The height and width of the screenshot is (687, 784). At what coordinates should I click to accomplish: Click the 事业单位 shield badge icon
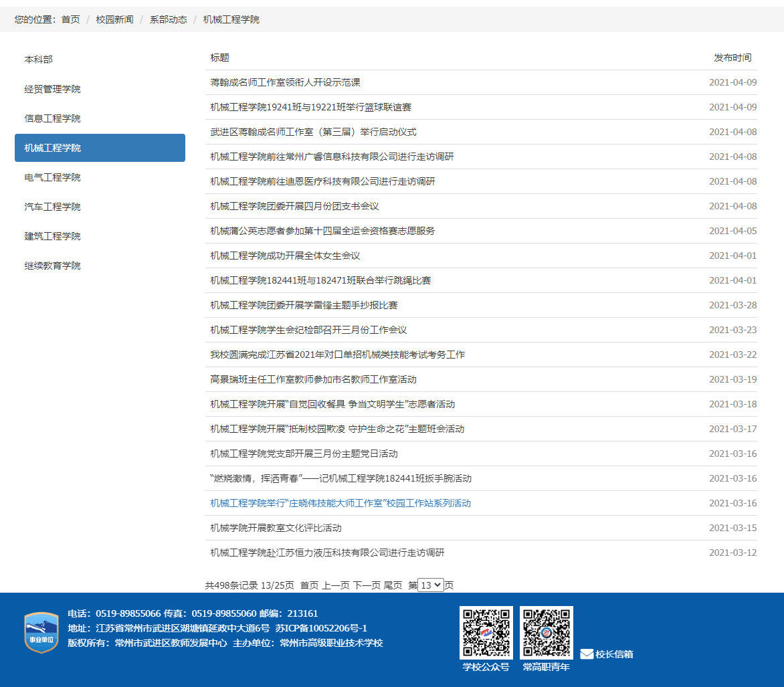point(41,632)
